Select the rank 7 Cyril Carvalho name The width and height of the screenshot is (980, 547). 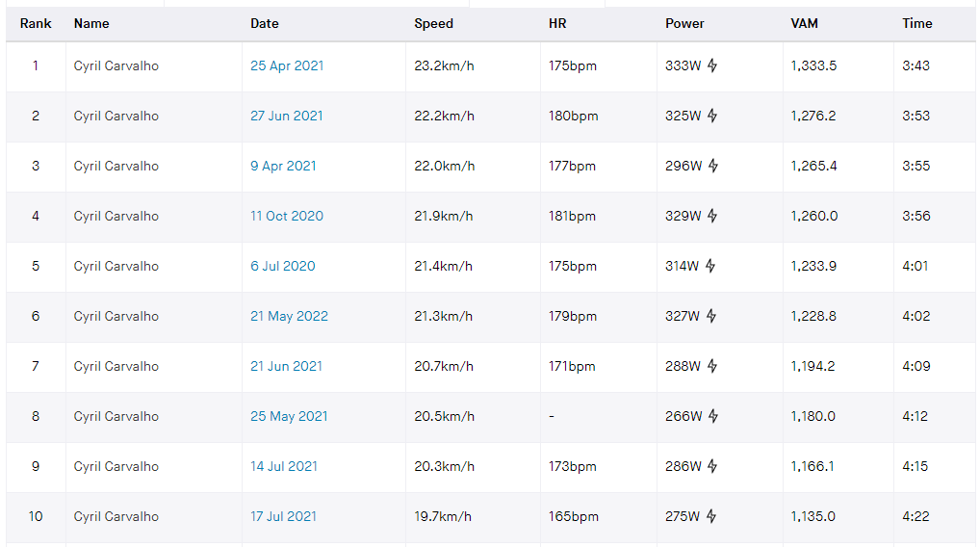(116, 366)
